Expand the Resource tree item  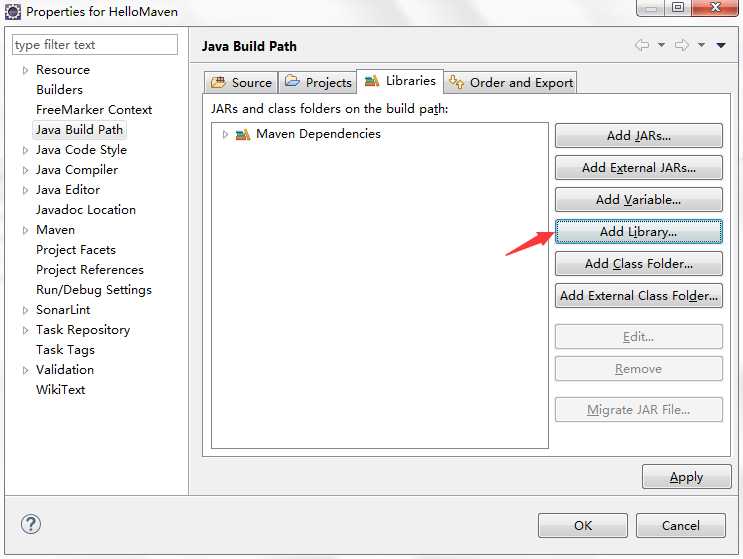pos(25,70)
